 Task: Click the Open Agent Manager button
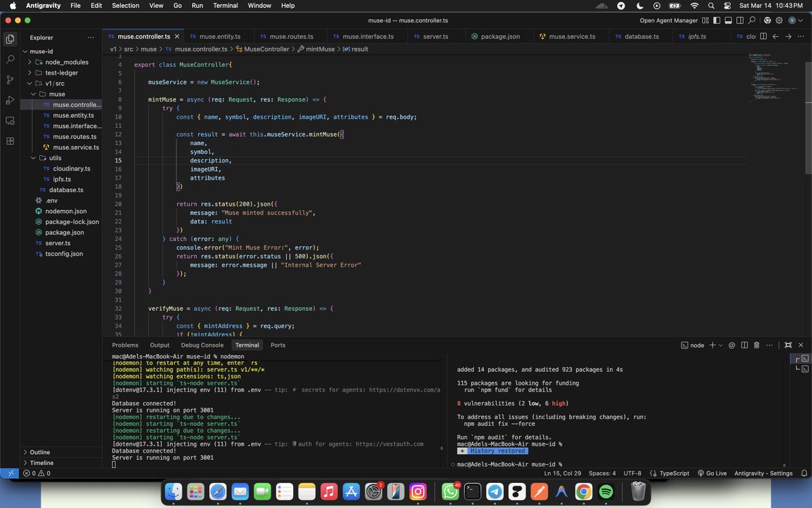pyautogui.click(x=669, y=20)
